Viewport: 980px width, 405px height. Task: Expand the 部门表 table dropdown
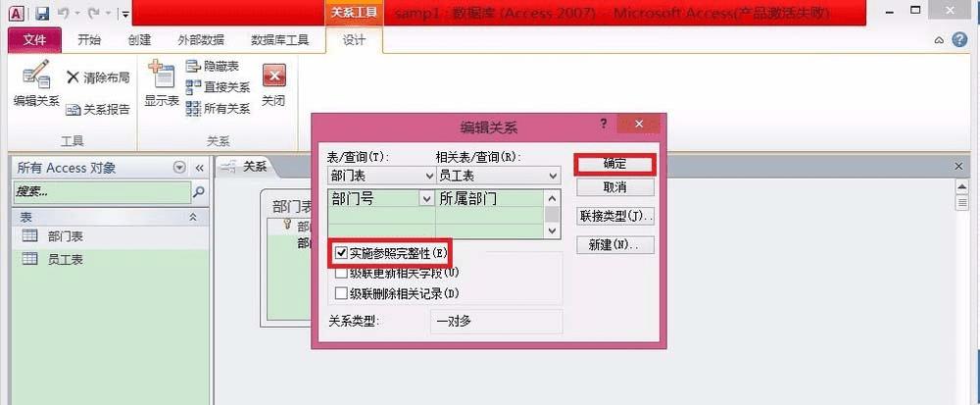pos(429,177)
